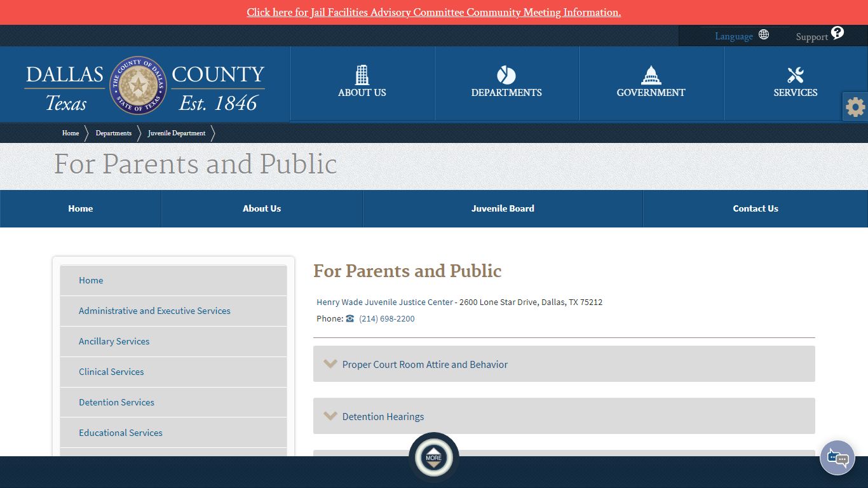Screen dimensions: 868x488
Task: Click the Support question mark icon
Action: (x=837, y=32)
